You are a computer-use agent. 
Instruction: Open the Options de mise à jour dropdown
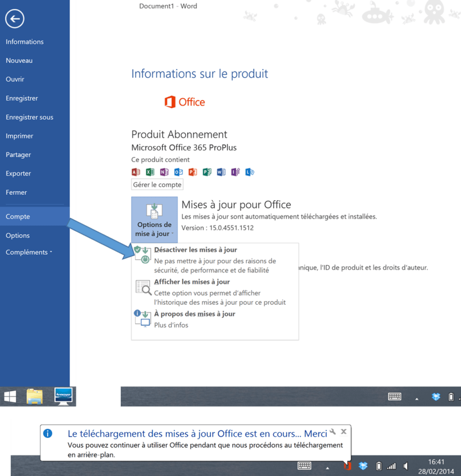(154, 219)
